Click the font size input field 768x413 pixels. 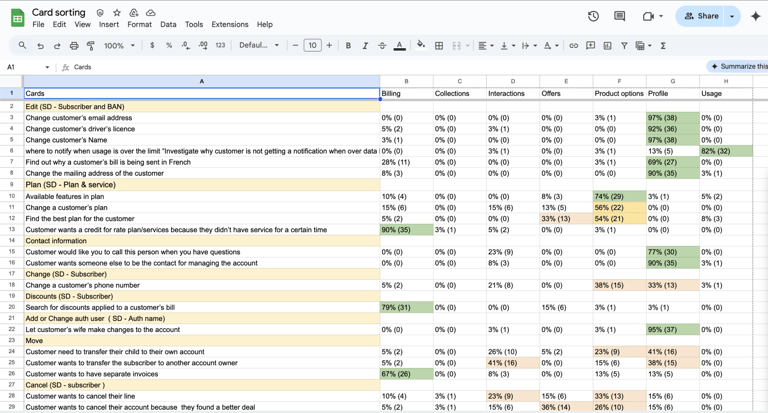[x=312, y=46]
